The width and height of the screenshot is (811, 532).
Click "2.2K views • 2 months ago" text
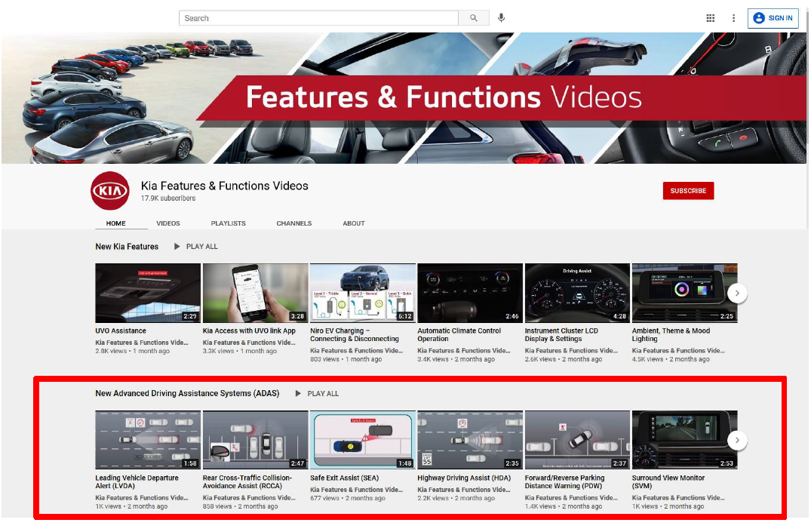tap(456, 498)
